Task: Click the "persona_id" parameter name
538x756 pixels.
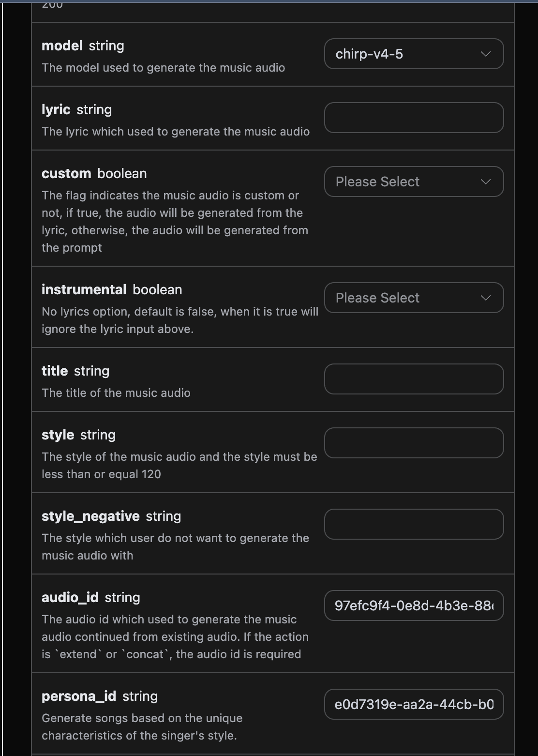Action: 78,696
